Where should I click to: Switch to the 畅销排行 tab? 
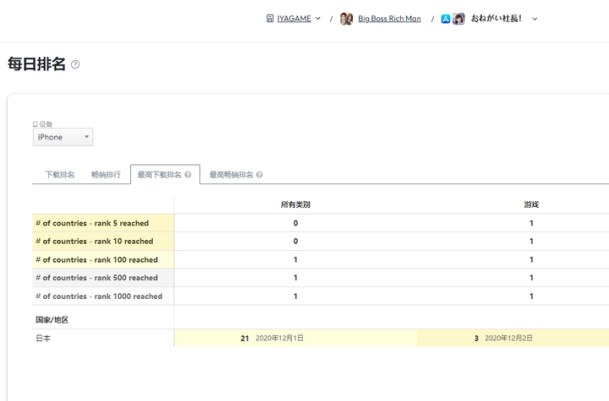click(x=106, y=175)
